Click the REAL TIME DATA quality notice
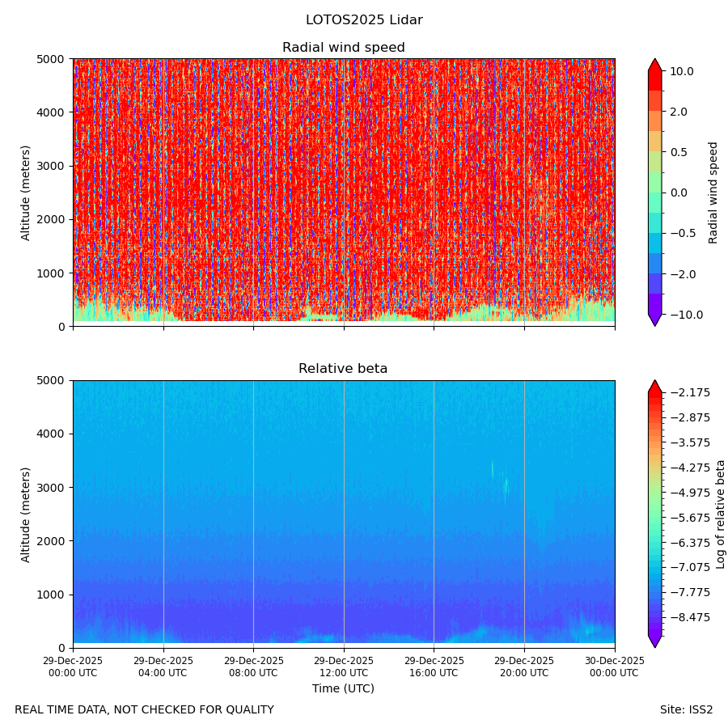The image size is (728, 728). (145, 709)
